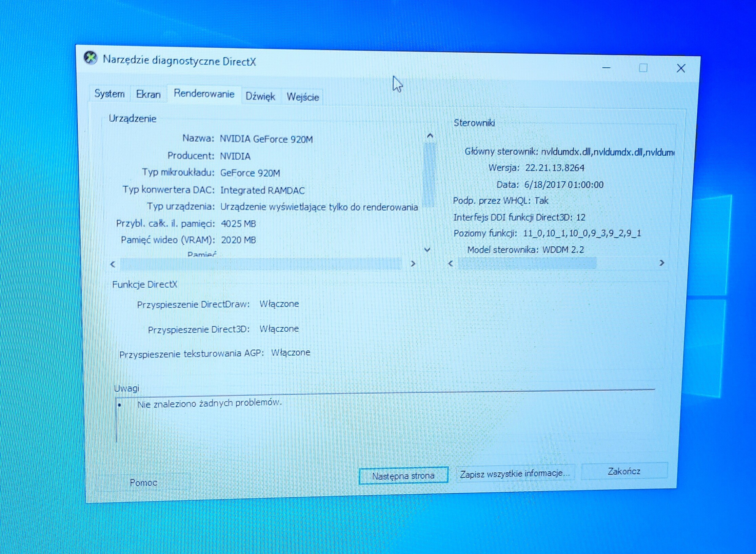
Task: Click VRAM value 2020 MB
Action: (x=238, y=240)
